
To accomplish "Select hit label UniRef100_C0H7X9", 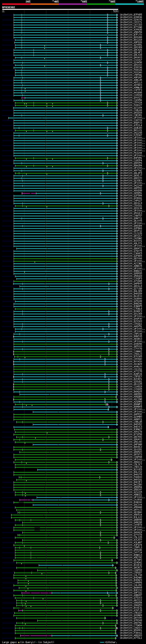I will [x=131, y=120].
